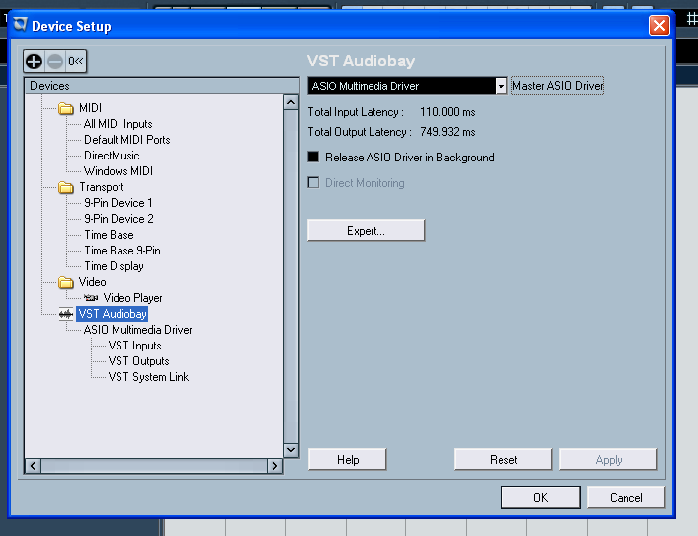Click the Video folder icon
This screenshot has height=536, width=698.
[x=66, y=282]
